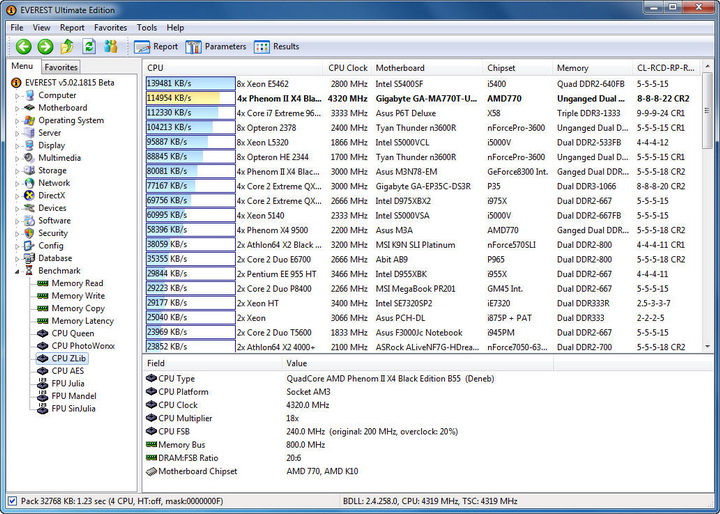
Task: Select the Config icon in tree
Action: coord(30,246)
